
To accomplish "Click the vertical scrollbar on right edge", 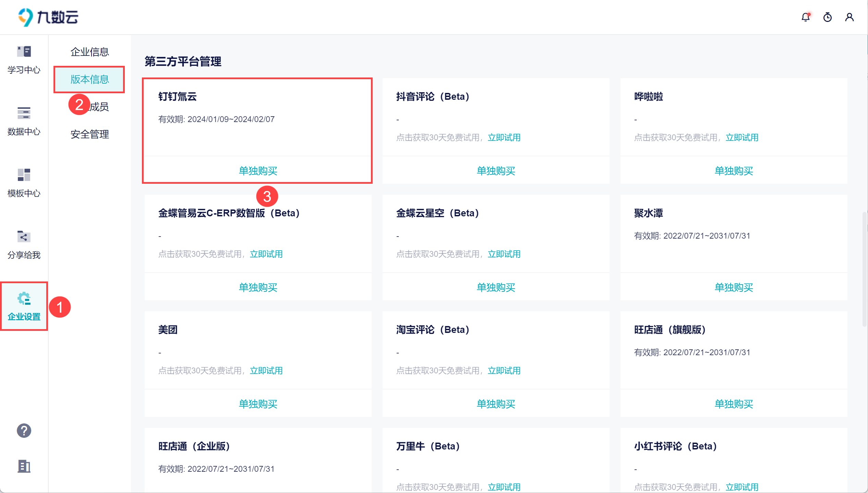I will point(865,269).
